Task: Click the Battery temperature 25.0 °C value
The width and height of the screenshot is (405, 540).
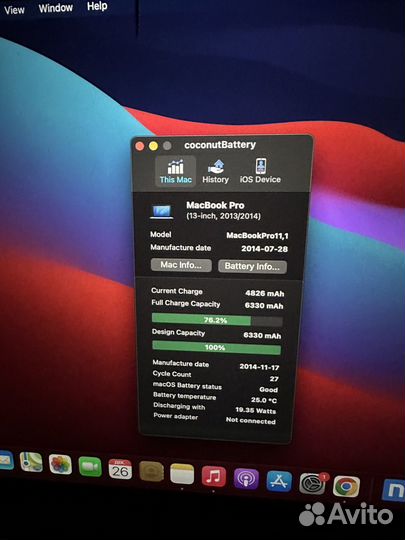Action: 264,400
